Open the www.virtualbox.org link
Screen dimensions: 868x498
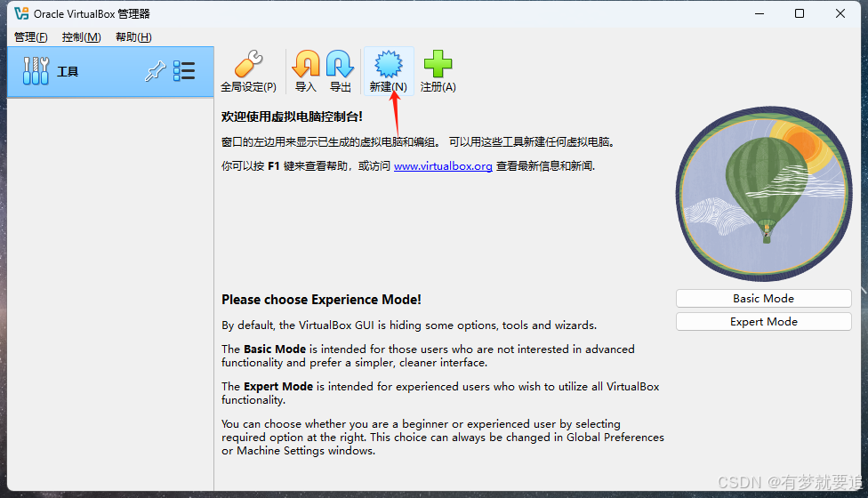(x=443, y=166)
